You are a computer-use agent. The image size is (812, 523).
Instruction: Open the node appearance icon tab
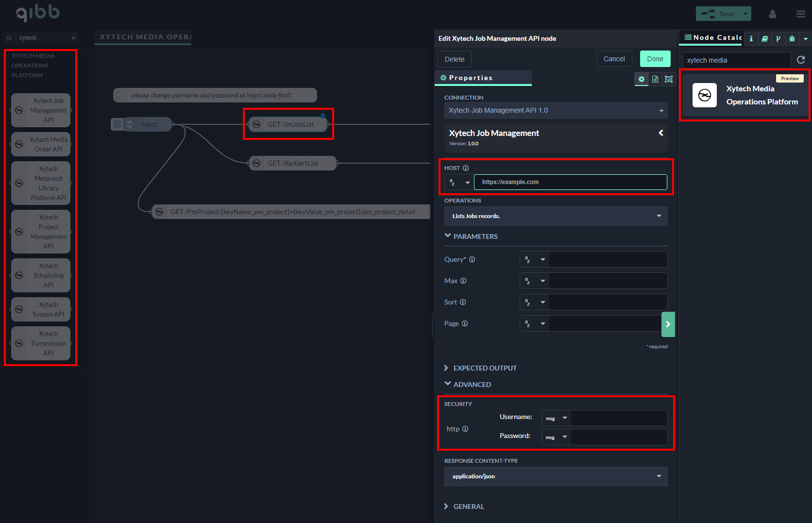coord(669,79)
